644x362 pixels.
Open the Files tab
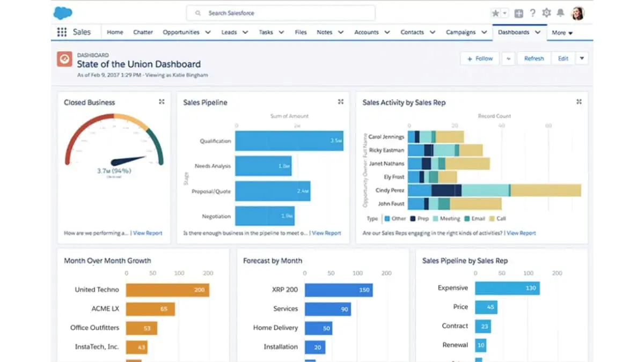click(x=301, y=32)
